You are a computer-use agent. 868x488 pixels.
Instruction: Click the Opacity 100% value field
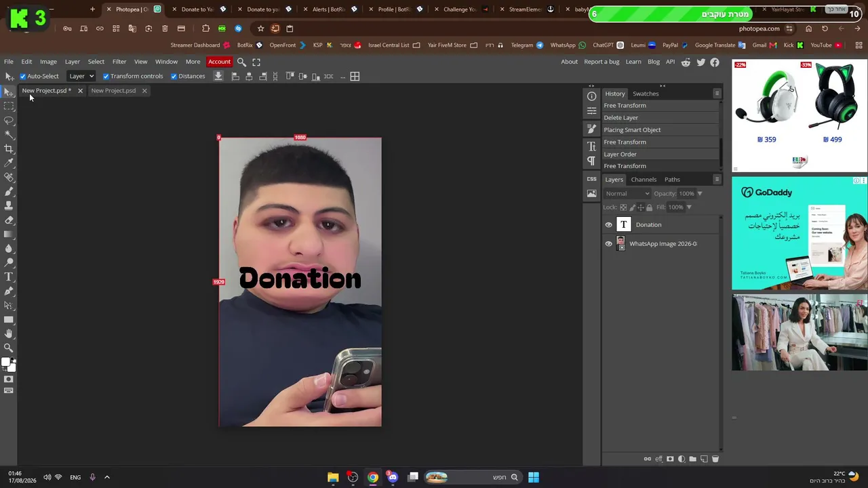pyautogui.click(x=686, y=194)
